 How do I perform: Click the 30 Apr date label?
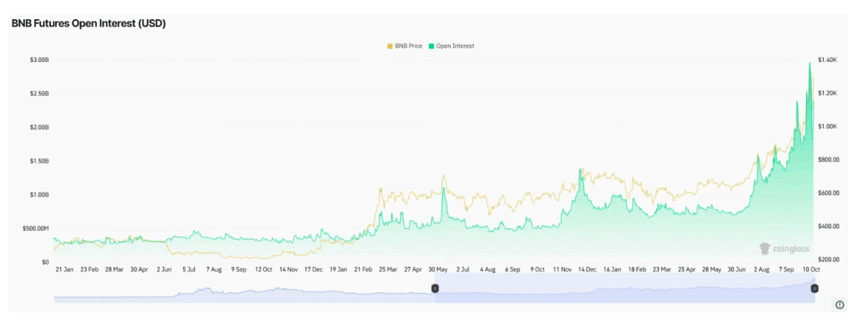click(x=138, y=270)
